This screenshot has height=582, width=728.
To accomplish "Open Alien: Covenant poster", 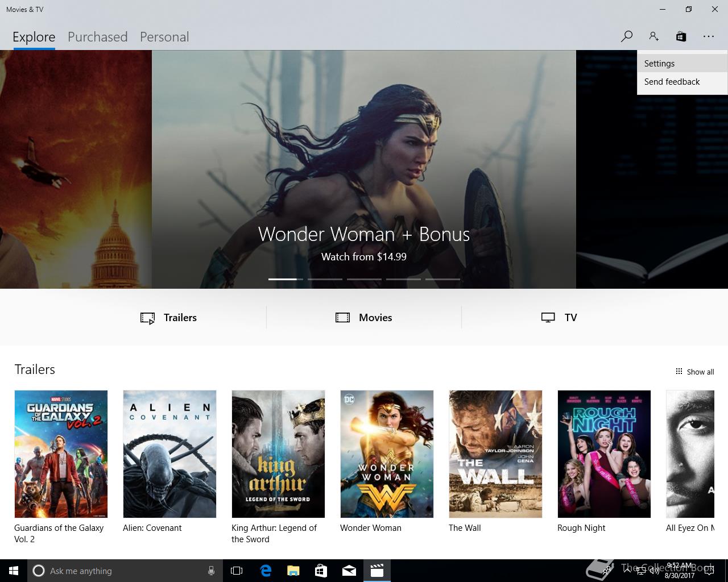I will tap(169, 454).
